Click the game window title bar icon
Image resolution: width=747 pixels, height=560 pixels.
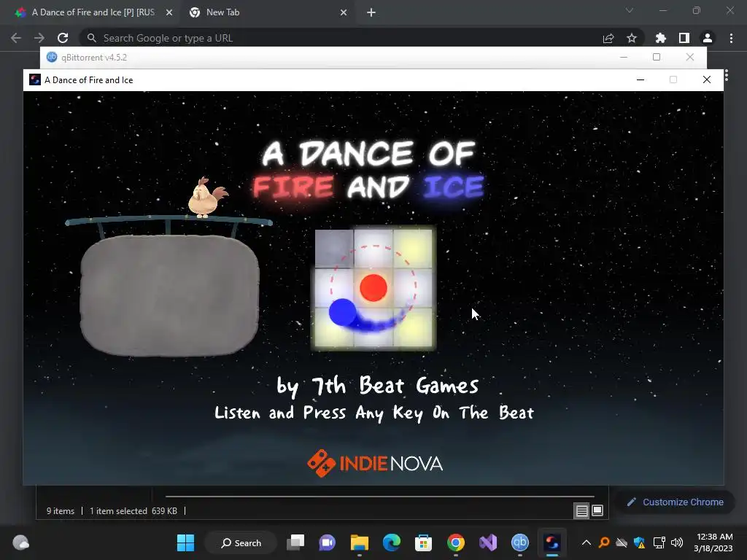pos(35,79)
